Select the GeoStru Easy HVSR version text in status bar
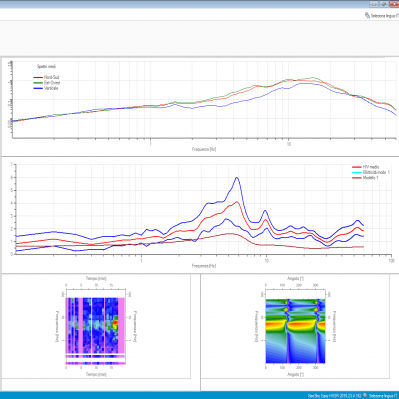 (x=335, y=396)
